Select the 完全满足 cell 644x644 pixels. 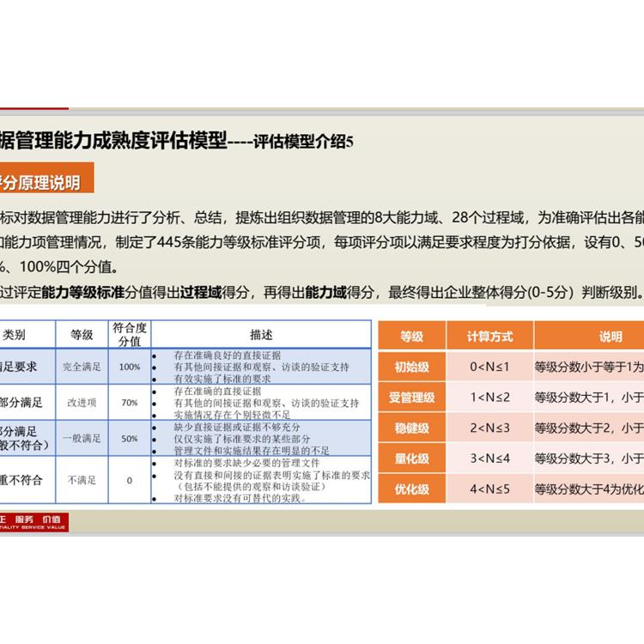82,367
